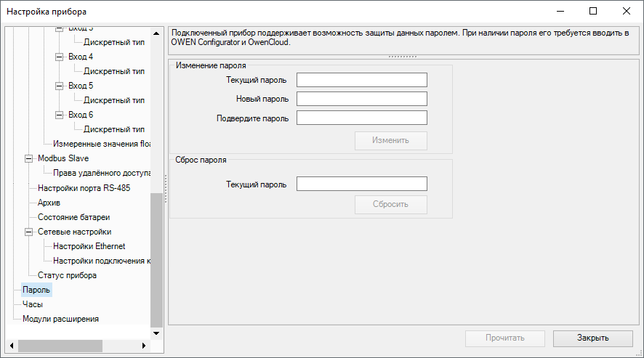Collapse the Сетевые настройки node
The width and height of the screenshot is (644, 358).
[29, 232]
